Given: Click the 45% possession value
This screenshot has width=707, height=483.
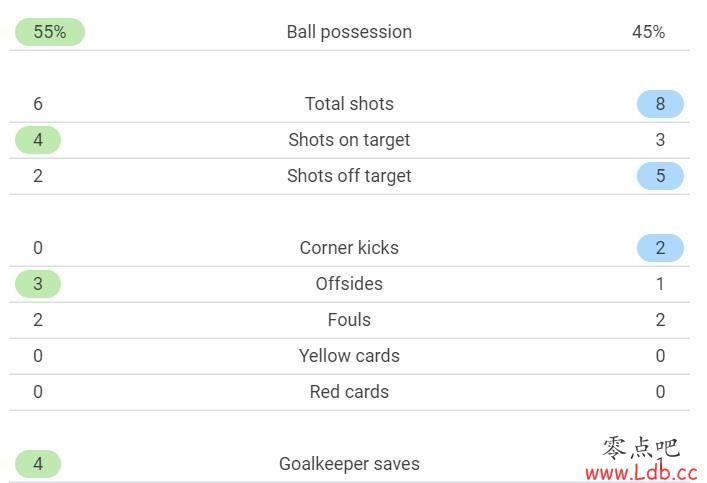Looking at the screenshot, I should (648, 32).
